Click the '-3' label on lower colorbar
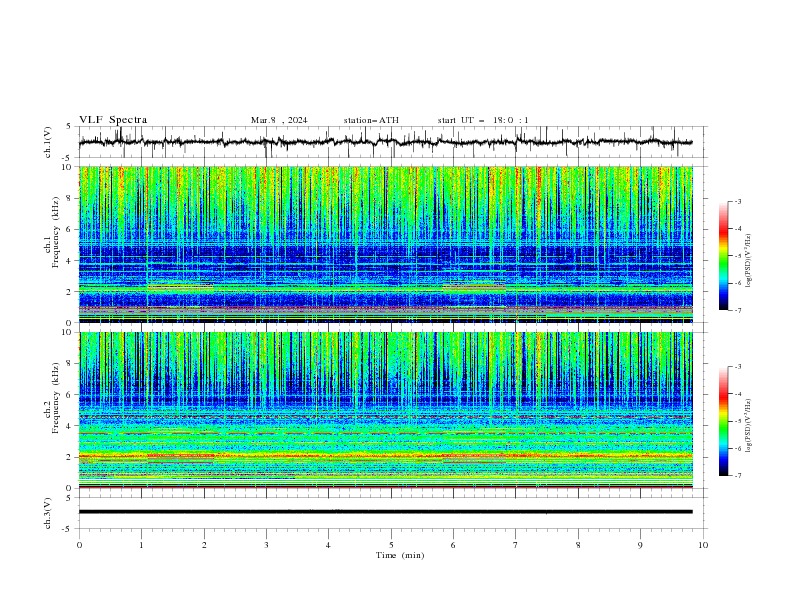792x612 pixels. [738, 367]
